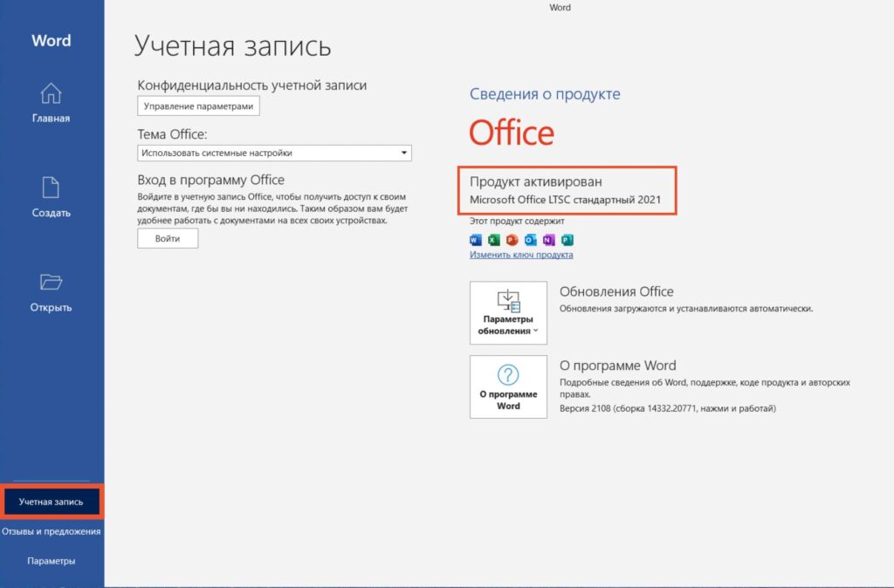Select Главная label in the sidebar
This screenshot has width=894, height=588.
tap(51, 119)
